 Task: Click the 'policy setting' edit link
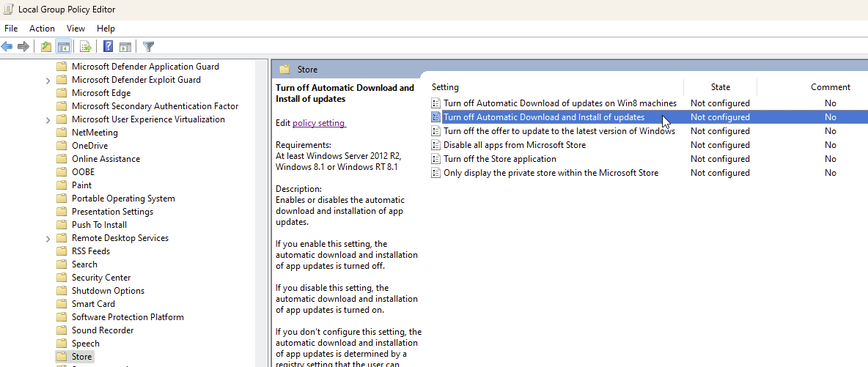coord(318,123)
